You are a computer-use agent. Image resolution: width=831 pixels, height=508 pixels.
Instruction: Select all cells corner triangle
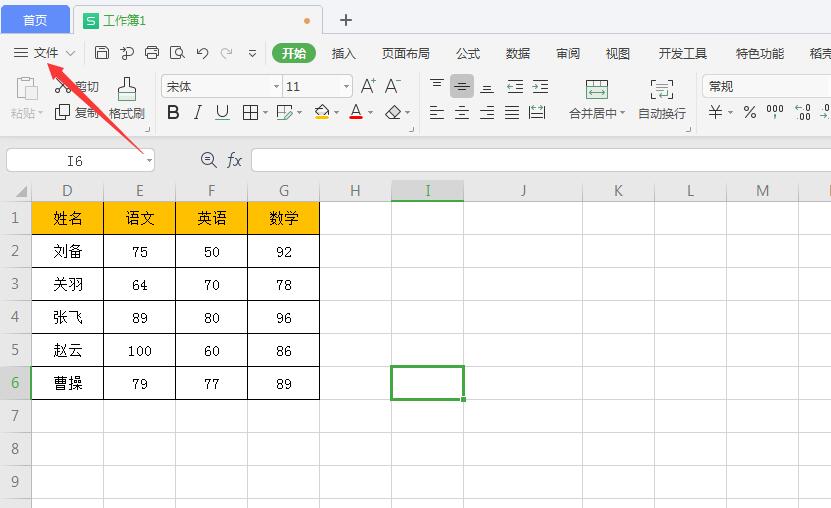point(20,191)
